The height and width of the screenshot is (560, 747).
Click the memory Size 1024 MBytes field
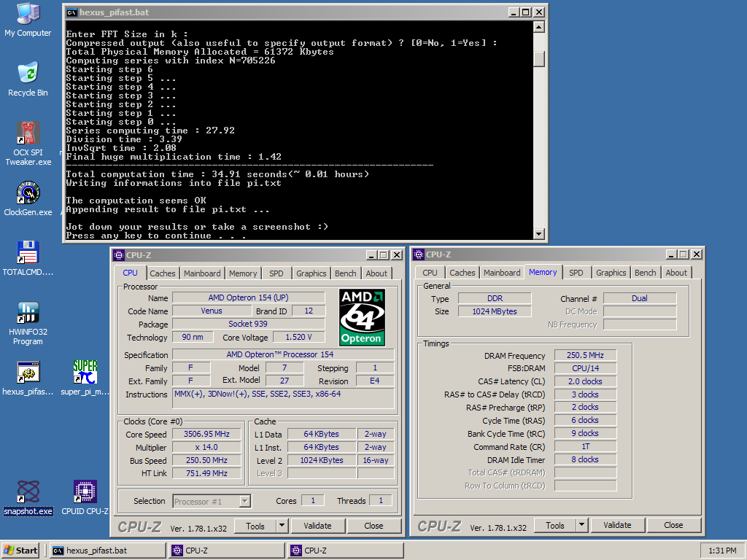click(x=495, y=311)
